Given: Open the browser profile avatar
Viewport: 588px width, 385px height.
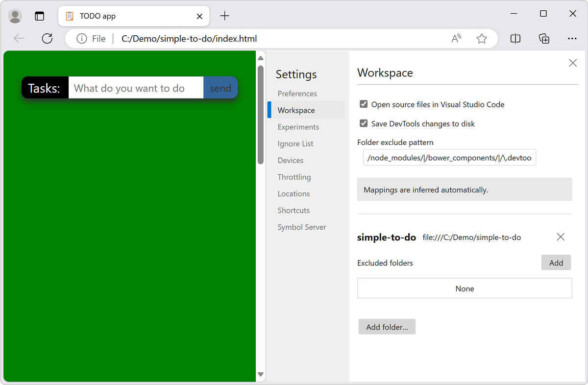Looking at the screenshot, I should pos(15,16).
